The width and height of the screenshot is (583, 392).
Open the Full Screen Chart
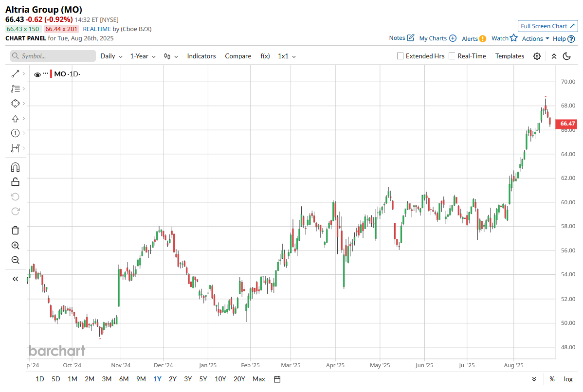click(547, 26)
